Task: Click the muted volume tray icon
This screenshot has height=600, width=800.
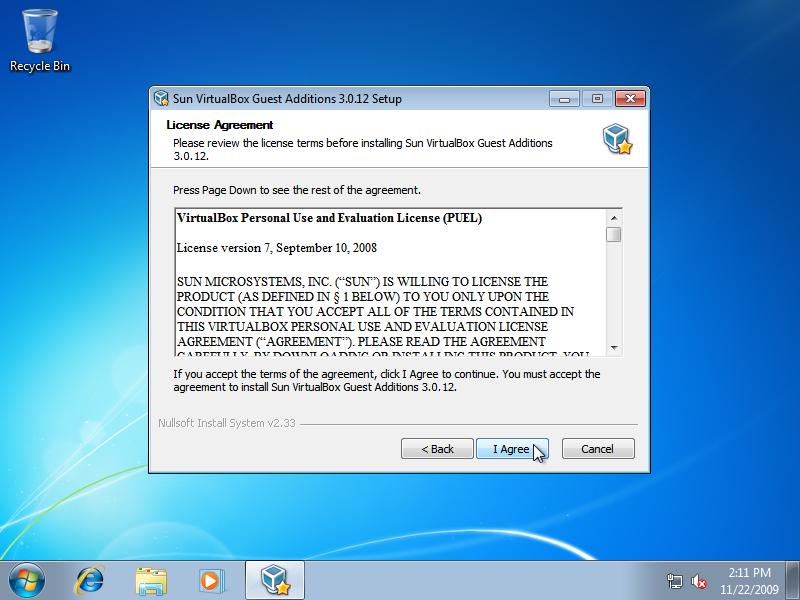Action: click(x=699, y=581)
